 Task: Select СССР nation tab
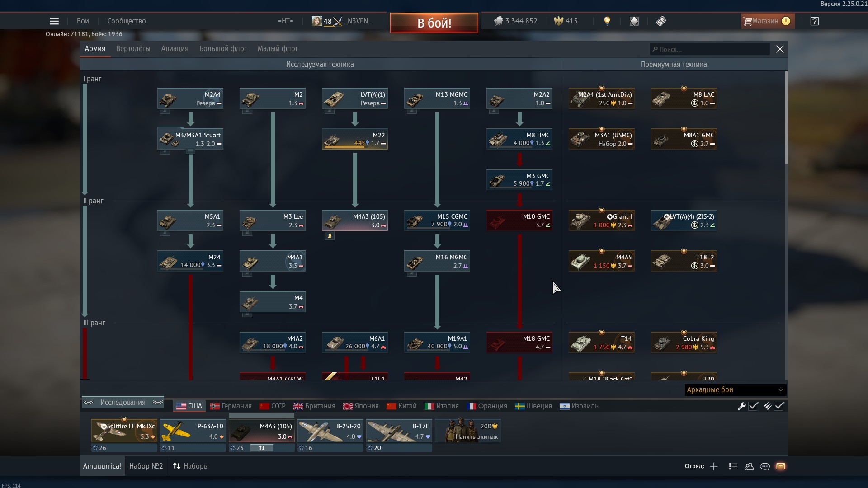point(273,406)
